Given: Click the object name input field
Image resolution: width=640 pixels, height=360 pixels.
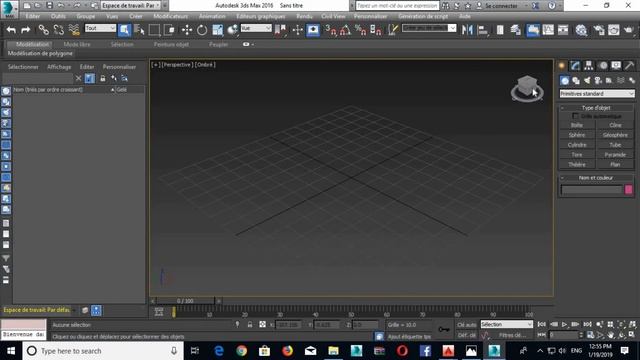Looking at the screenshot, I should coord(591,189).
